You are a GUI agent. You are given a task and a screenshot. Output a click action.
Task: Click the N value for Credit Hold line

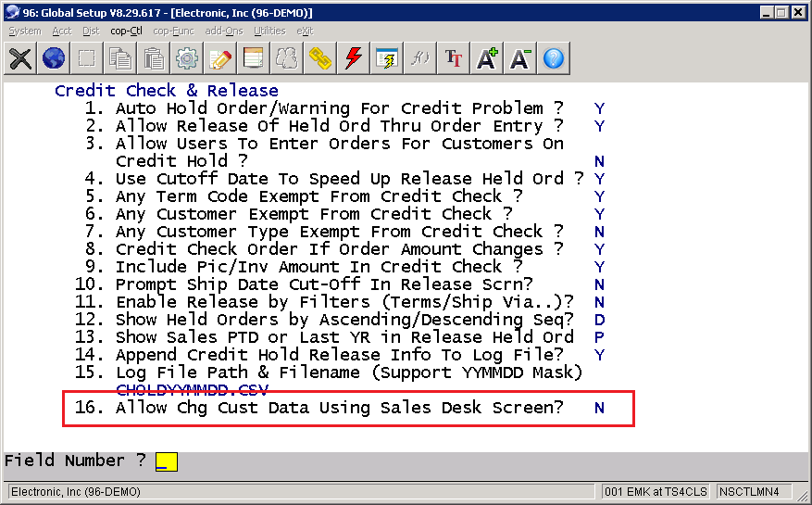pos(599,161)
